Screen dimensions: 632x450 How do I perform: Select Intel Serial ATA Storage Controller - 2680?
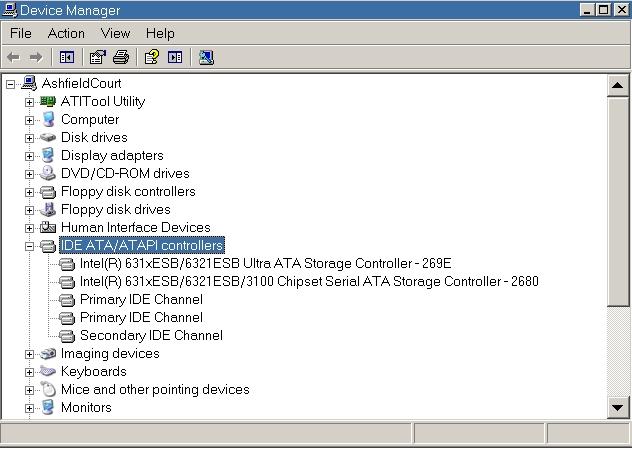tap(309, 281)
